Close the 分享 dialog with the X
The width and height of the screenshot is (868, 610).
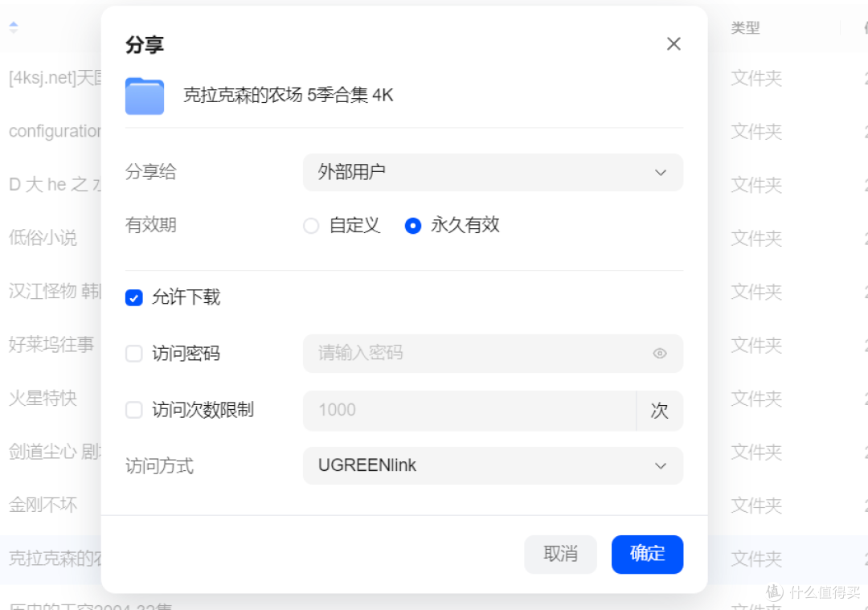click(674, 43)
